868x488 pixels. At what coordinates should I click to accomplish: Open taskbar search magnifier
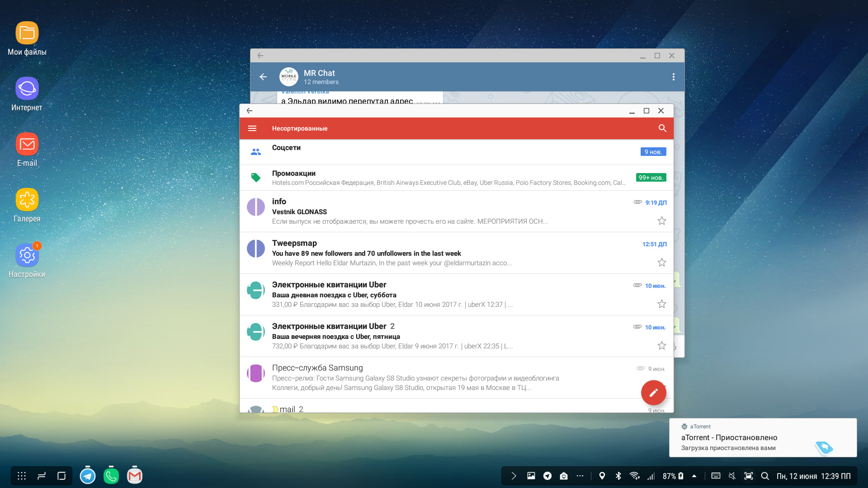click(765, 476)
